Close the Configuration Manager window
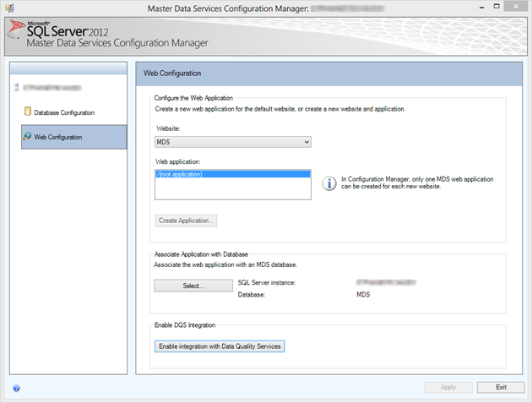Viewport: 532px width, 403px height. tap(516, 7)
